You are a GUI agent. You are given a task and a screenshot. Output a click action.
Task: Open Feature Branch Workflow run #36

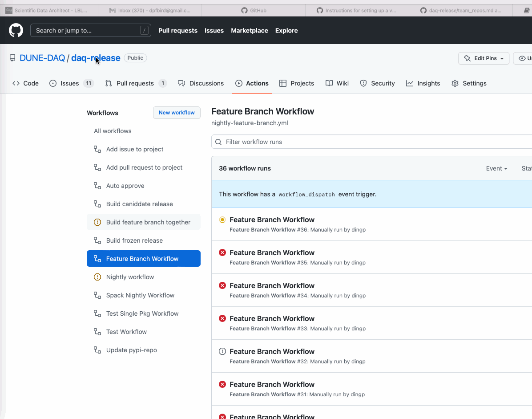click(x=272, y=220)
